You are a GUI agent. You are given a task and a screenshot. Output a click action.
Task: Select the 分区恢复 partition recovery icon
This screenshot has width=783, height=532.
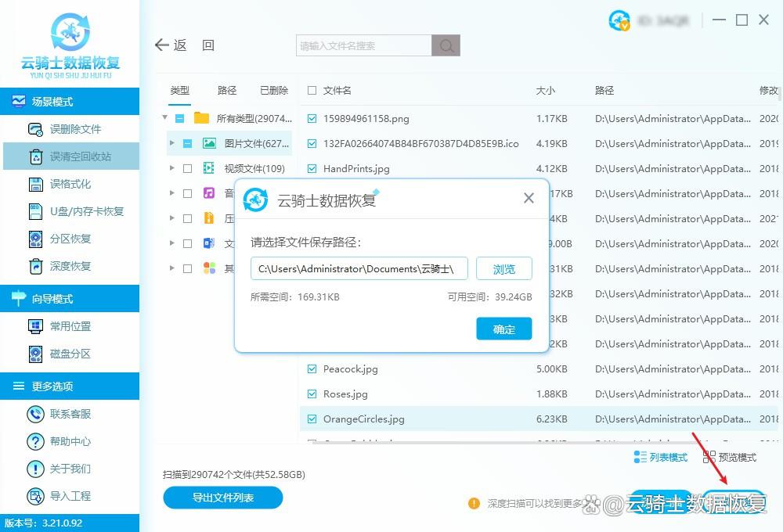pos(35,239)
